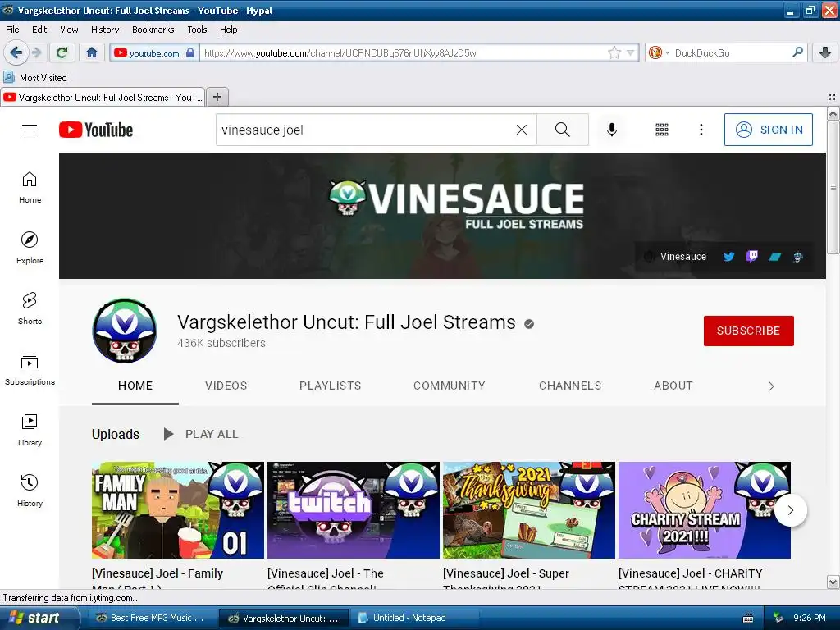Open a new browser tab with plus
The height and width of the screenshot is (630, 840).
point(217,97)
